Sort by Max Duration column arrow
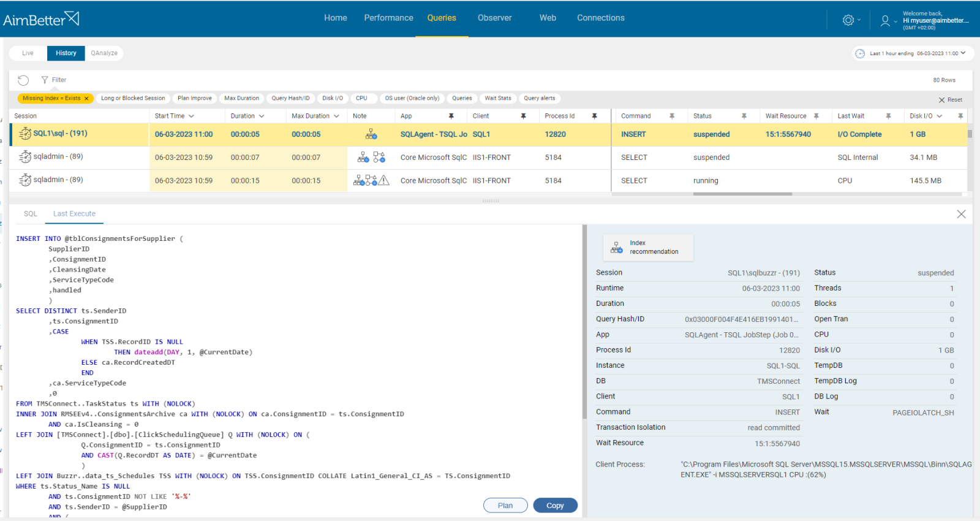Viewport: 980px width, 521px height. pyautogui.click(x=336, y=116)
